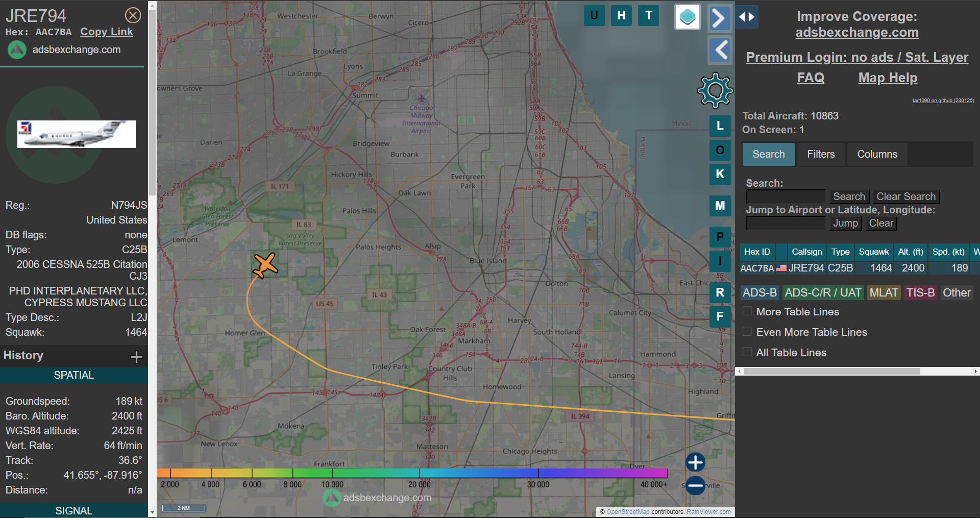
Task: Toggle the TIS-B source filter
Action: tap(920, 292)
